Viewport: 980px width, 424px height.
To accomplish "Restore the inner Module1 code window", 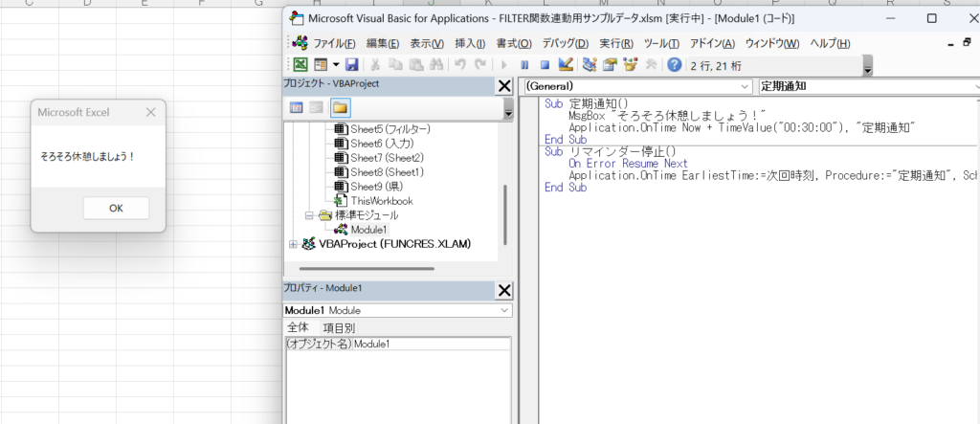I will 967,43.
